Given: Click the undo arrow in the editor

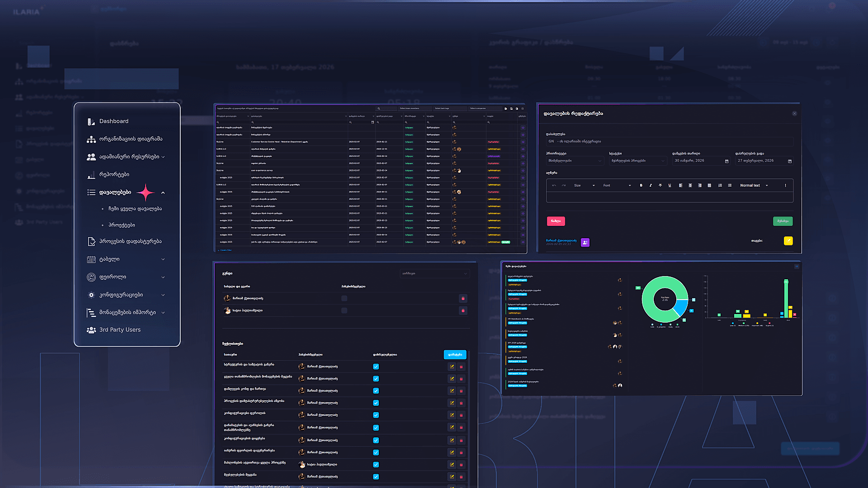Looking at the screenshot, I should point(554,185).
